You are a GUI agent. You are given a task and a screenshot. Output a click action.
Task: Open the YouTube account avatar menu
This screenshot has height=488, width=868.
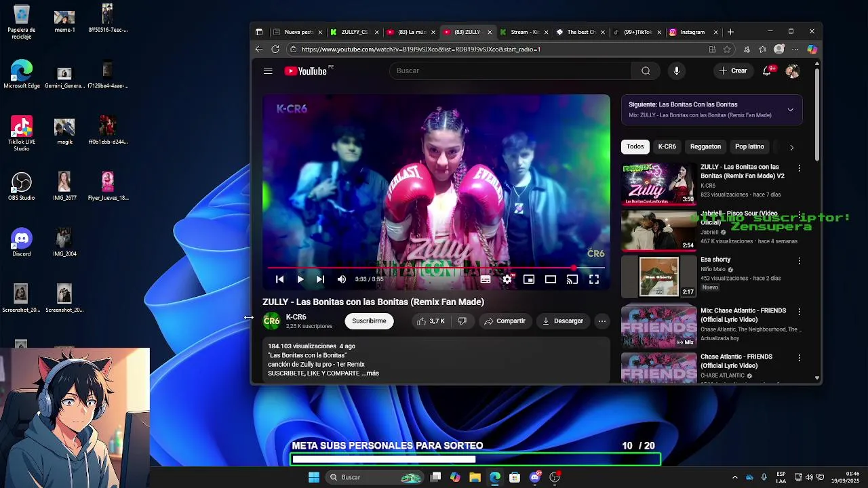[792, 70]
